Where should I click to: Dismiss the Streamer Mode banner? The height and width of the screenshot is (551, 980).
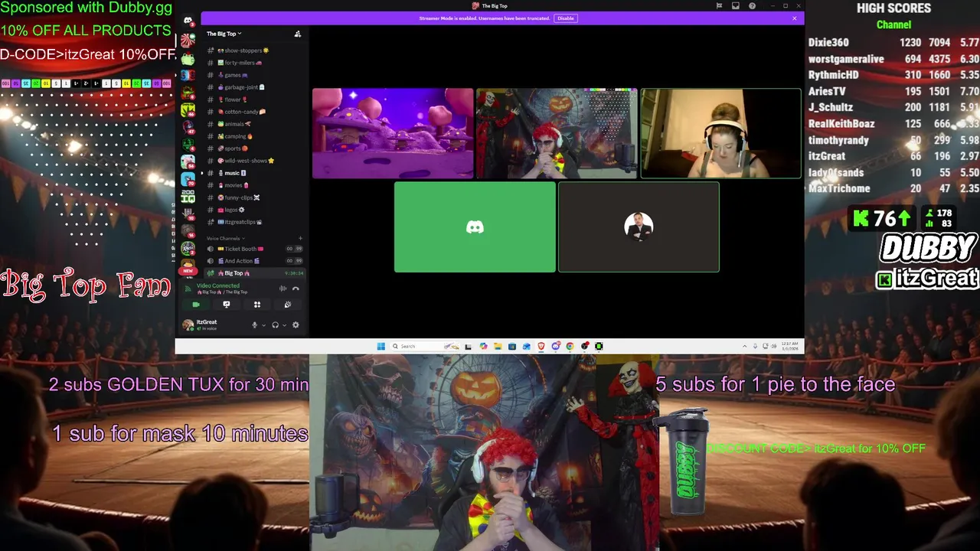click(795, 18)
